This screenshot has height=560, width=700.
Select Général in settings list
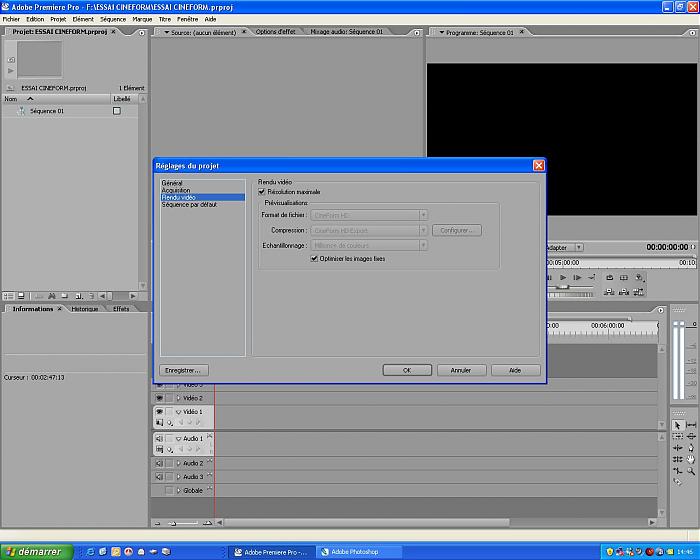point(172,183)
